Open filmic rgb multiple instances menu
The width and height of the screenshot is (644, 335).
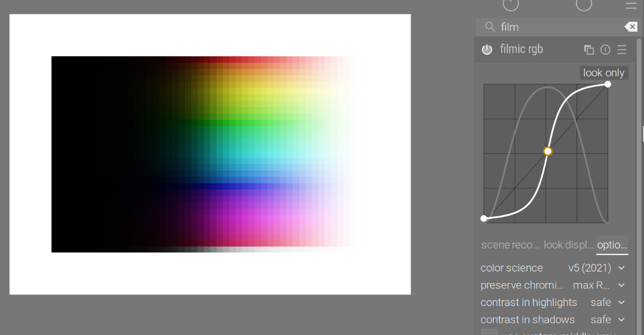(x=589, y=50)
